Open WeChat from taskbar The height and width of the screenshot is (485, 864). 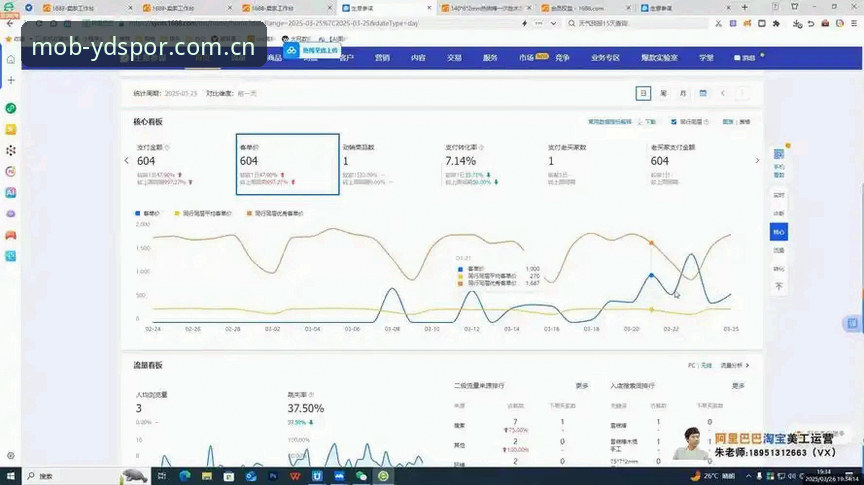coord(361,476)
